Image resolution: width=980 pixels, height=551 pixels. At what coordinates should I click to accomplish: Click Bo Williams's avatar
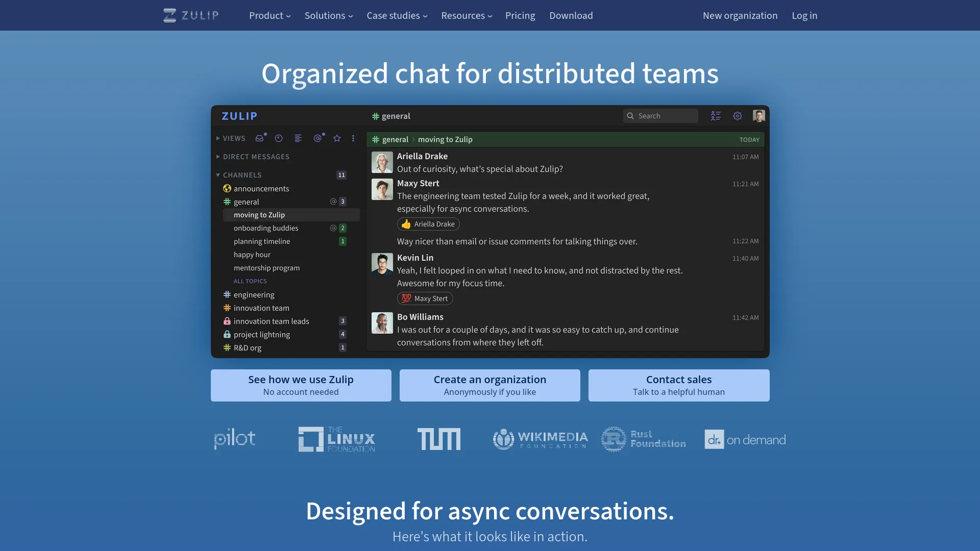tap(382, 323)
